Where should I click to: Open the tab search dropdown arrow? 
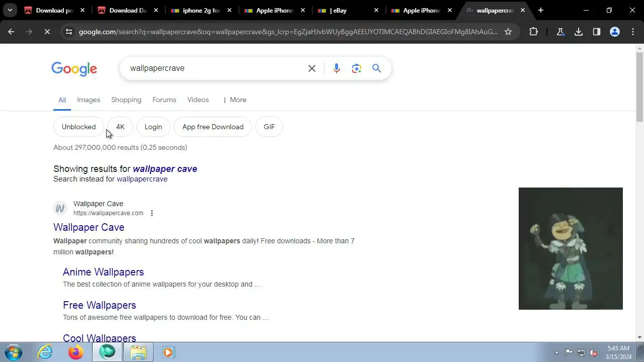(10, 10)
